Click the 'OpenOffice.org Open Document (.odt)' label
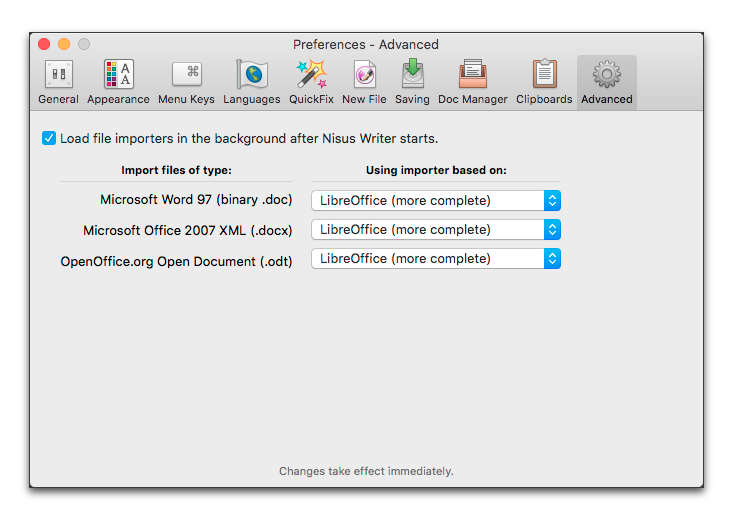The width and height of the screenshot is (733, 520). [x=176, y=261]
